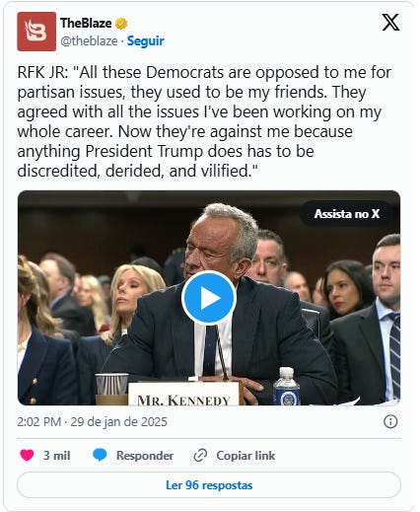Open Ler 96 respostas button
420x512 pixels.
[209, 485]
